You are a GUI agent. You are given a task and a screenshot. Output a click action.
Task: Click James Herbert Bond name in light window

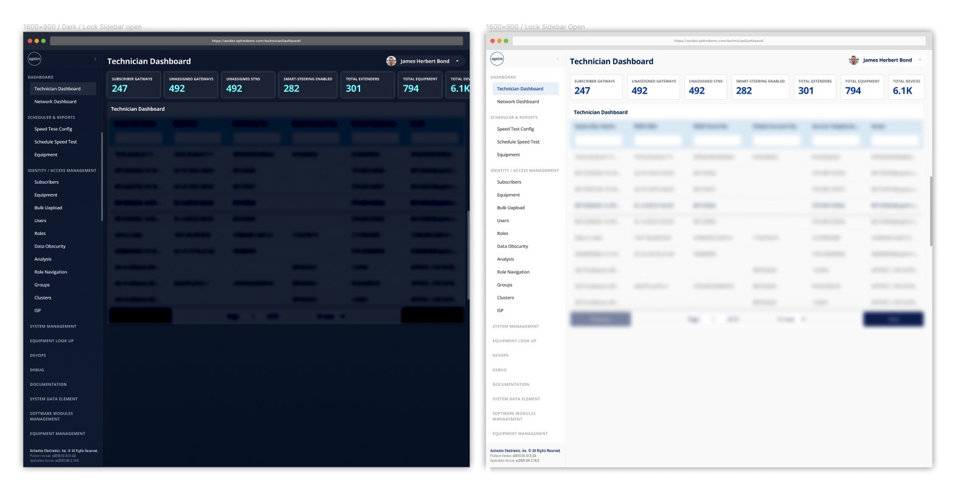tap(887, 60)
